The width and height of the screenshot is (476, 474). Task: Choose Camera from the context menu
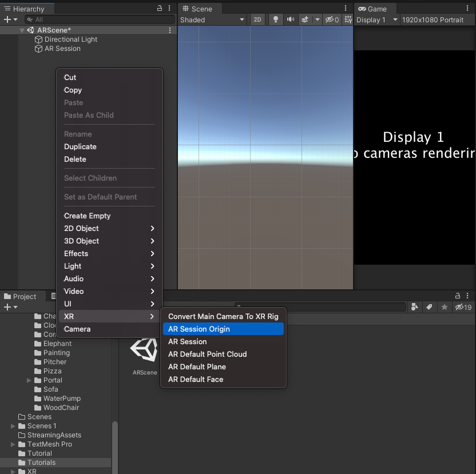[110, 329]
